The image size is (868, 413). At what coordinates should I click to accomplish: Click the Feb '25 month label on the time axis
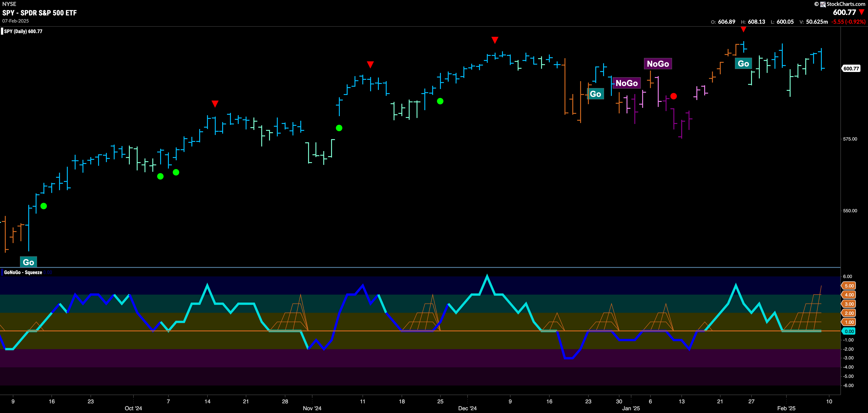[x=786, y=408]
